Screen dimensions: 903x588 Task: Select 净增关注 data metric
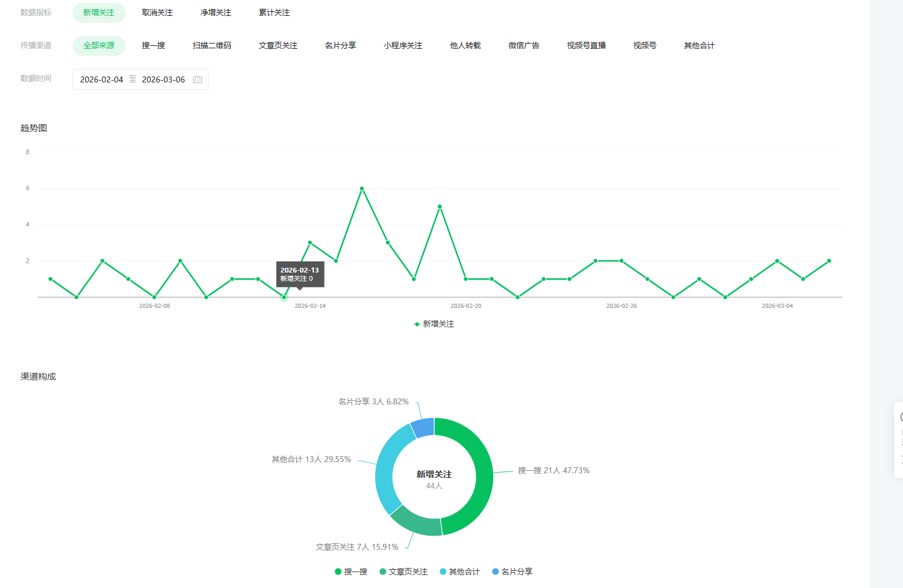click(216, 12)
